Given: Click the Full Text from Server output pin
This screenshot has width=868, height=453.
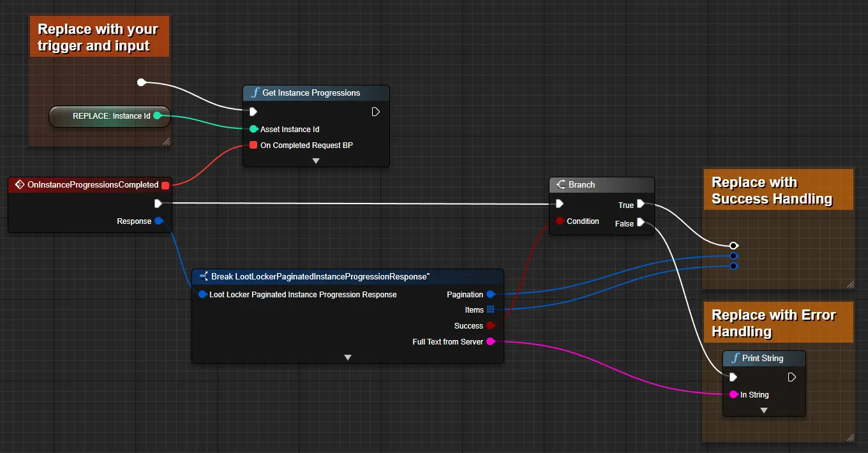Looking at the screenshot, I should [x=490, y=341].
